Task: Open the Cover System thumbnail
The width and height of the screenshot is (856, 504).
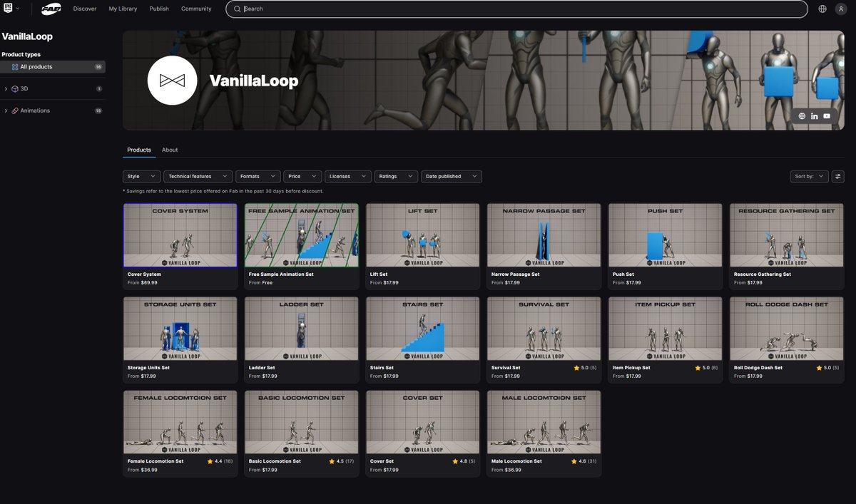Action: (180, 235)
